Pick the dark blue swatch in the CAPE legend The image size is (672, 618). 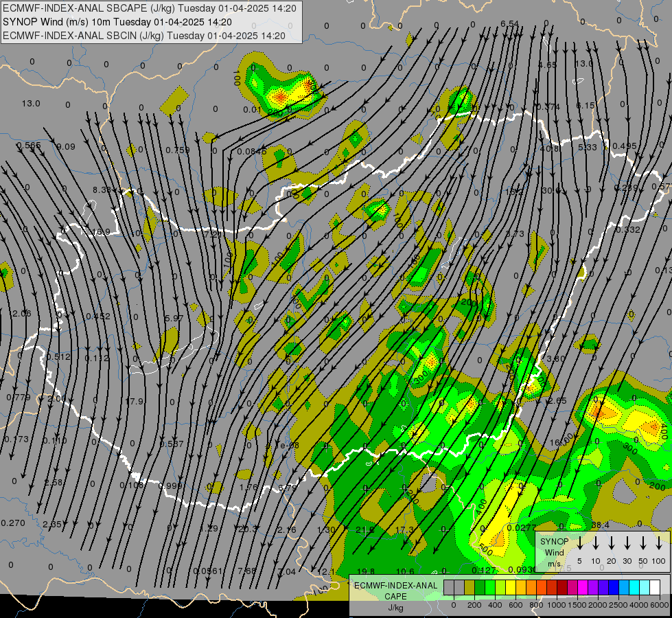tap(614, 588)
